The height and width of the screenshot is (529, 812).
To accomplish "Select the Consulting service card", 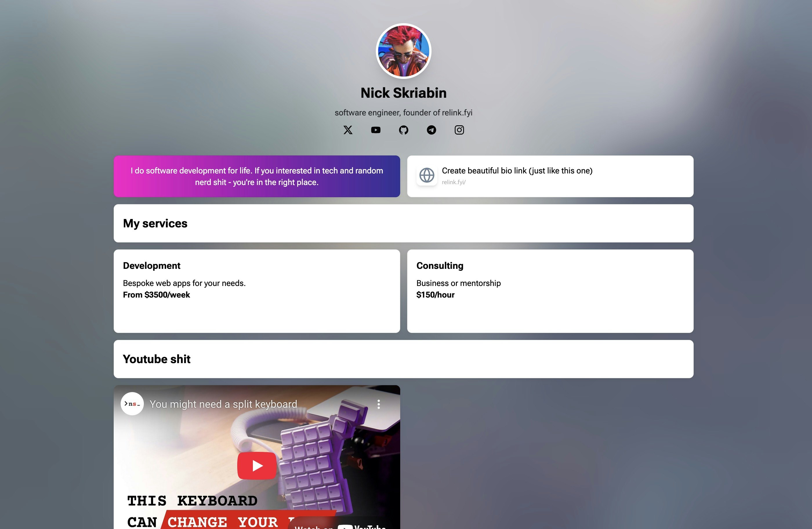I will tap(550, 291).
